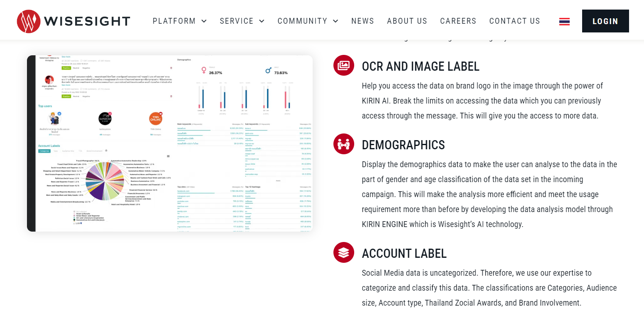Click the Supercar Care user avatar
Image resolution: width=644 pixels, height=321 pixels.
point(105,119)
